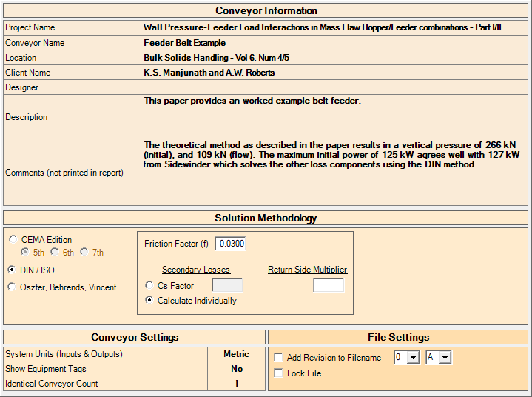Click the Friction Factor input field
Screen dimensions: 532x397
pos(230,244)
